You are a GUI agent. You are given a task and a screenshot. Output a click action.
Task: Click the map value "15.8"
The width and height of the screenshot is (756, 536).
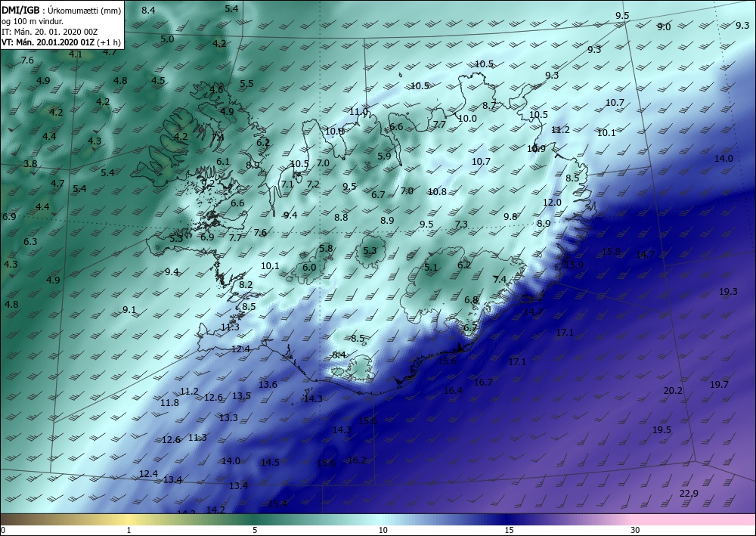coord(611,251)
